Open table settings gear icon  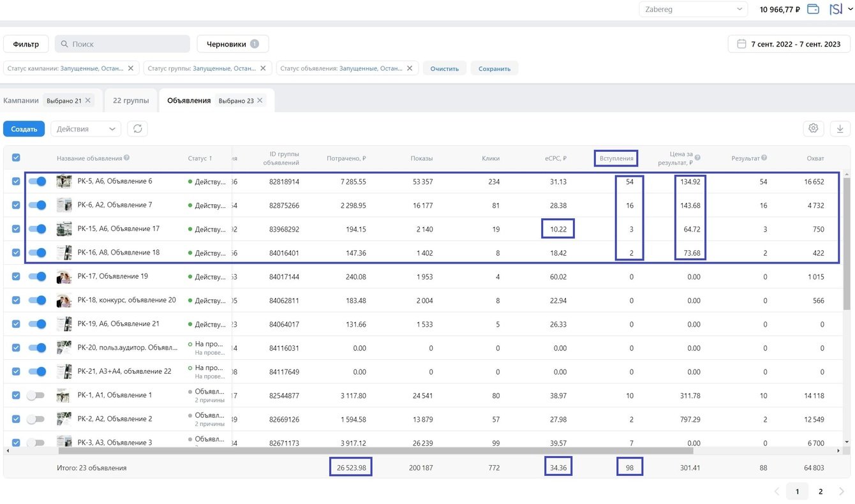pos(813,128)
